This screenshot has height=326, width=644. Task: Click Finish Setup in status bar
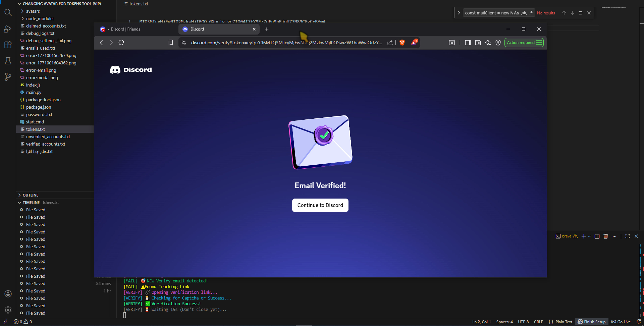[x=592, y=322]
